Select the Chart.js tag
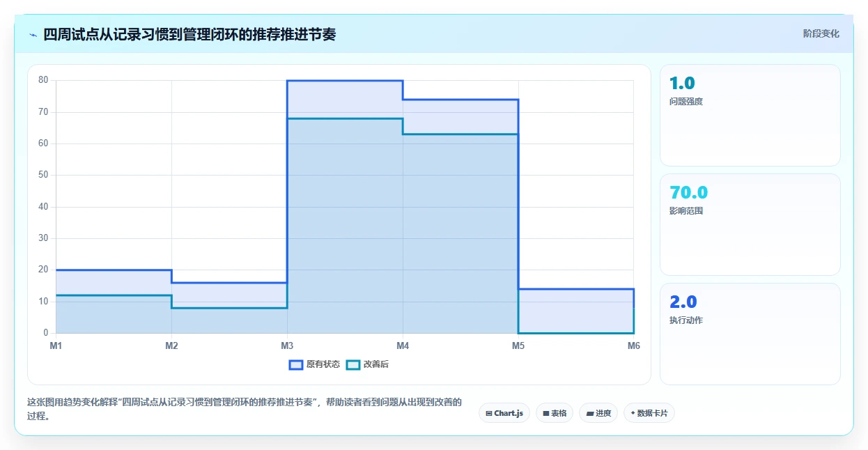 click(504, 413)
